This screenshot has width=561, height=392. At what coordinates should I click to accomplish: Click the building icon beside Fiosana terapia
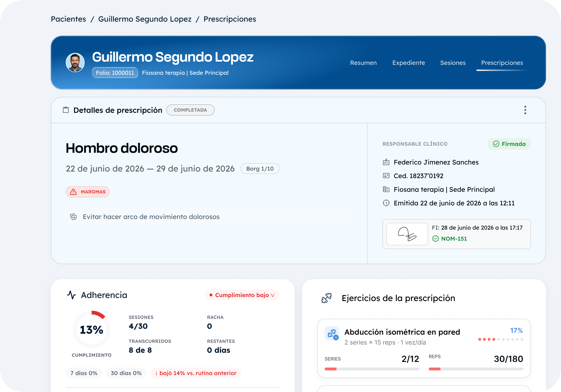[x=386, y=189]
